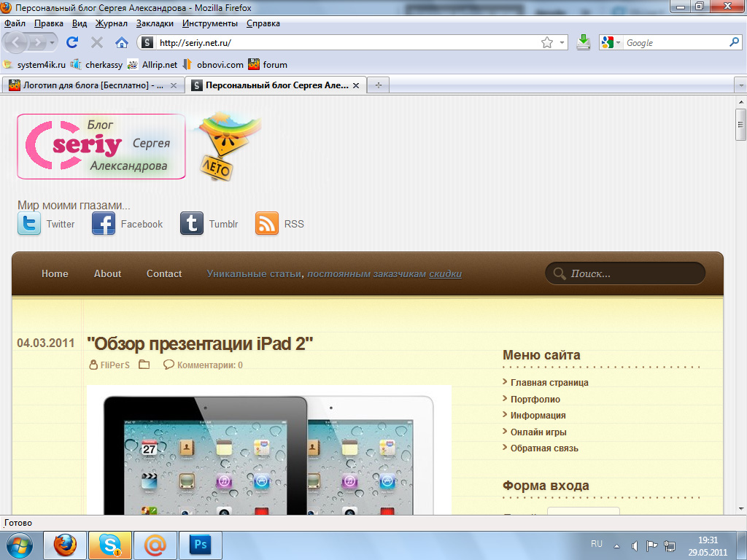
Task: Open the Mail.ru Agent taskbar icon
Action: pyautogui.click(x=155, y=545)
